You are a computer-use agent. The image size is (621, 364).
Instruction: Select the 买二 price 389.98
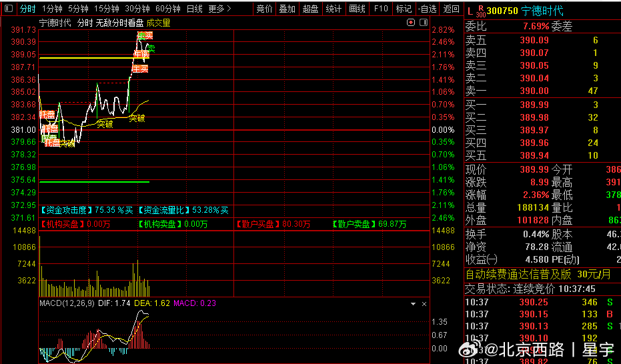[534, 117]
